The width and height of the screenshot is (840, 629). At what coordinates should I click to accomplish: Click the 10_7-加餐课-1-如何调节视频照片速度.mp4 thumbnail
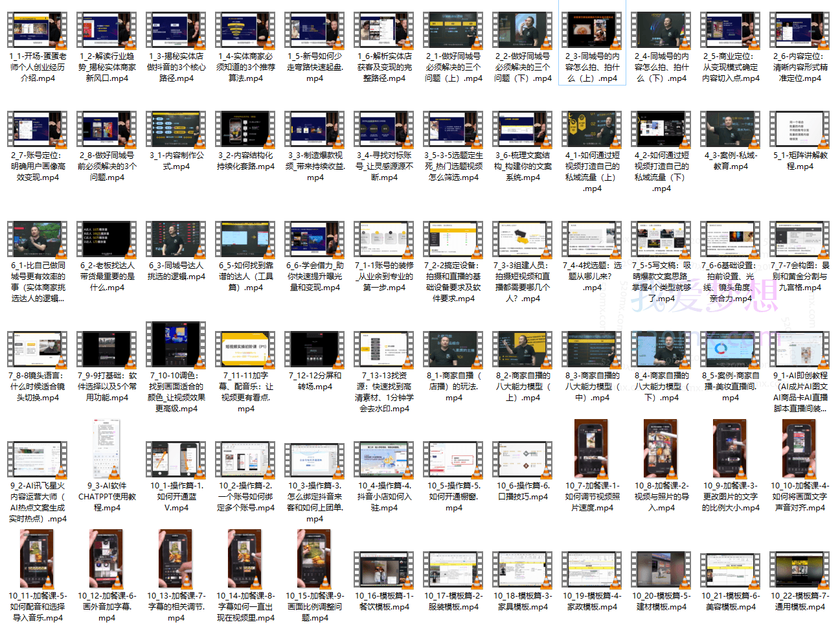(x=592, y=449)
